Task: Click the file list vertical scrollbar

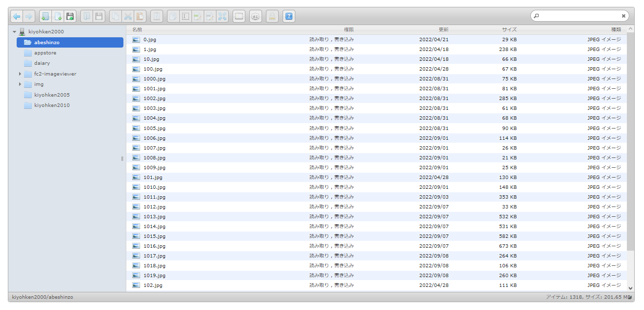Action: coord(631,141)
